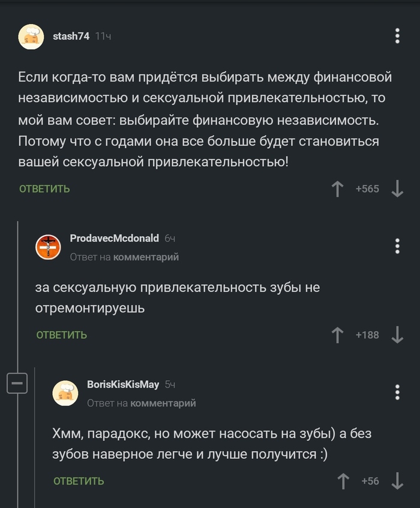Upvote BorisKisKisMay's comment
Image resolution: width=420 pixels, height=508 pixels.
click(x=344, y=481)
